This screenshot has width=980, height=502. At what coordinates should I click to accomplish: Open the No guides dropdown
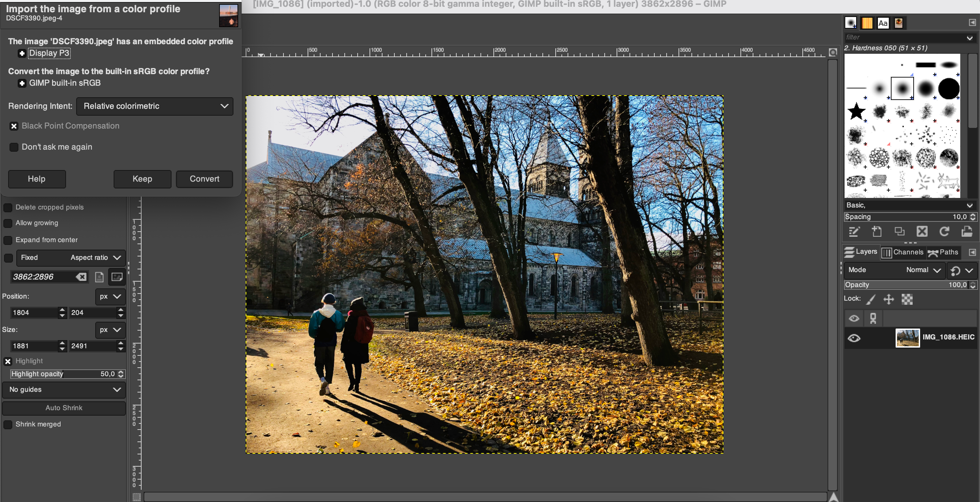64,390
